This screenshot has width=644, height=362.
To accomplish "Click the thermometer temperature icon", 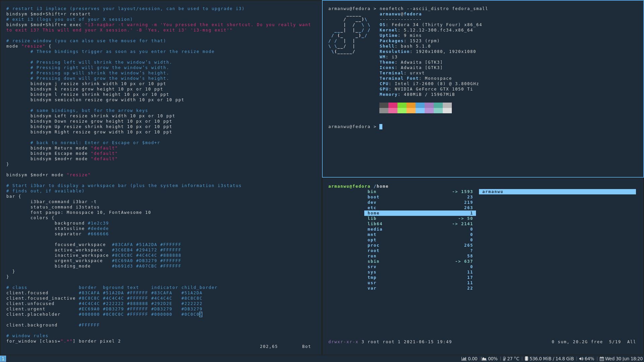I will 504,359.
